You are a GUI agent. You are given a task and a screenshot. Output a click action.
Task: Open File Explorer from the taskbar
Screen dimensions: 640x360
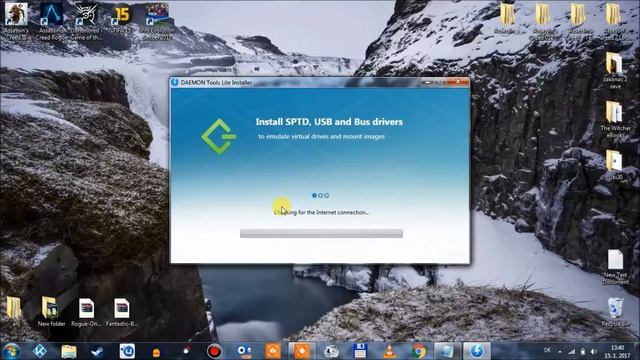tap(69, 351)
